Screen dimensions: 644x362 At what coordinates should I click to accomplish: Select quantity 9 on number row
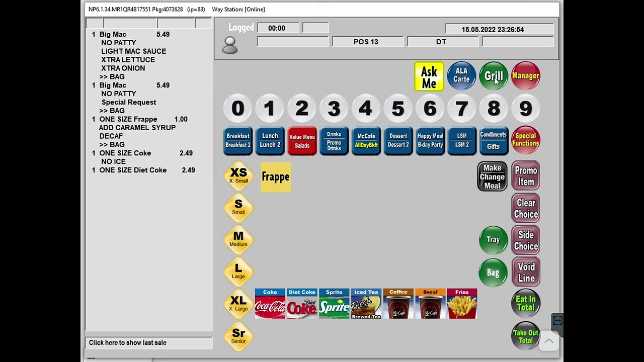(x=526, y=108)
